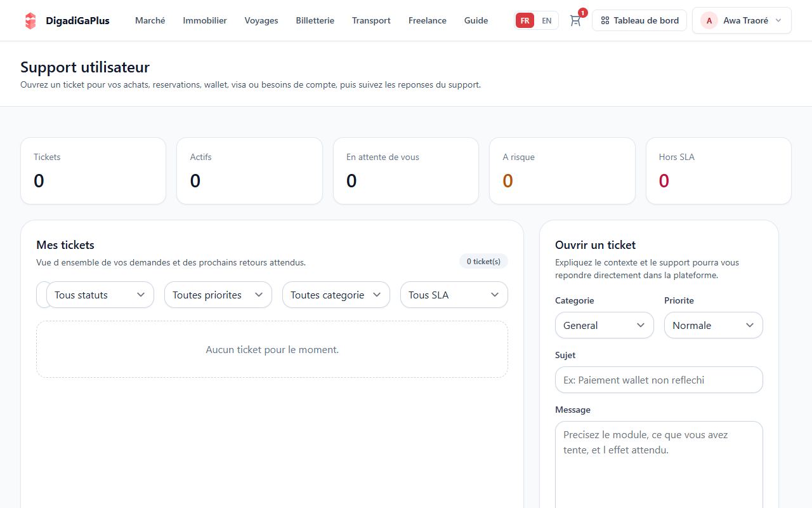Viewport: 812px width, 508px height.
Task: Click the 0 ticket(s) count badge
Action: click(x=483, y=261)
